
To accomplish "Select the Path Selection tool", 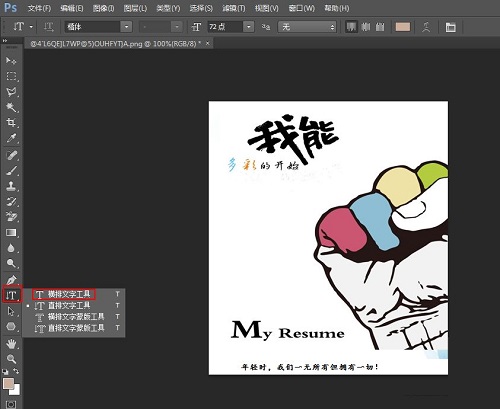I will click(x=11, y=311).
